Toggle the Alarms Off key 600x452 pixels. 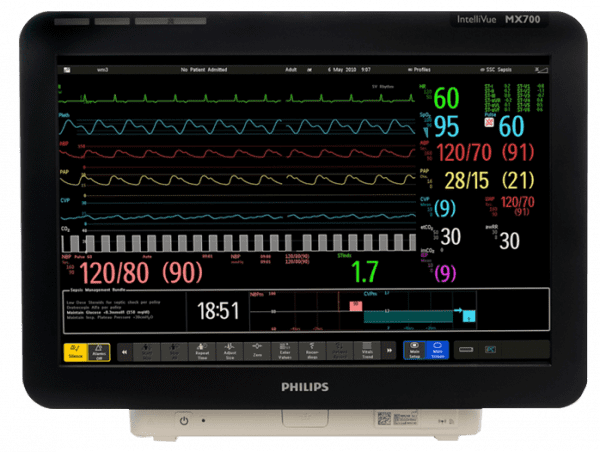[99, 352]
